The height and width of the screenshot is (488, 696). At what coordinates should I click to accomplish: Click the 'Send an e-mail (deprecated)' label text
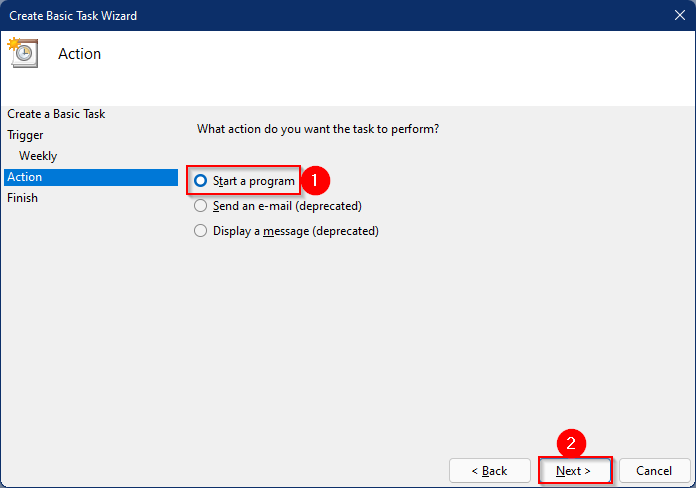point(287,206)
